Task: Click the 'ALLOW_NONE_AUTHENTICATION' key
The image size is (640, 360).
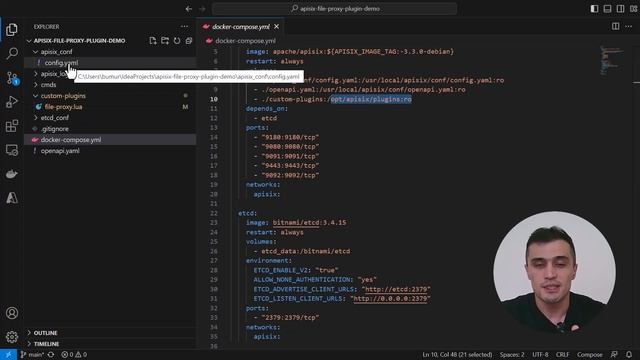Action: click(x=303, y=280)
